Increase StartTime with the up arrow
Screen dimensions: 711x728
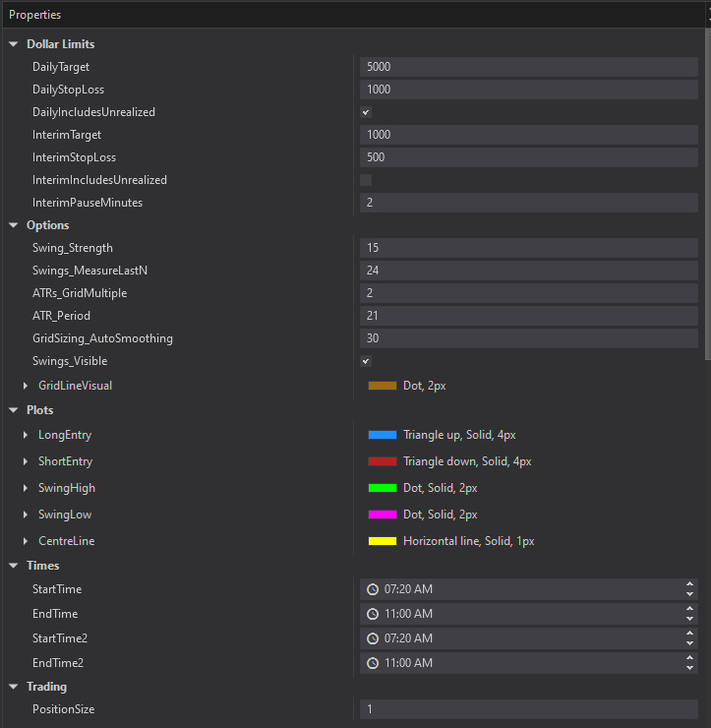tap(689, 584)
